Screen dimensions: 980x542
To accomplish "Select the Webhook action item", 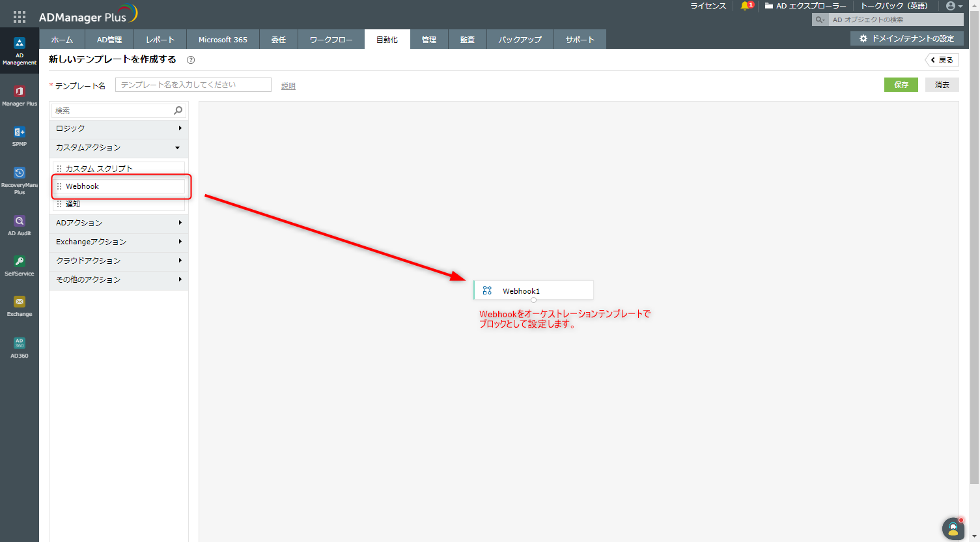I will (119, 186).
